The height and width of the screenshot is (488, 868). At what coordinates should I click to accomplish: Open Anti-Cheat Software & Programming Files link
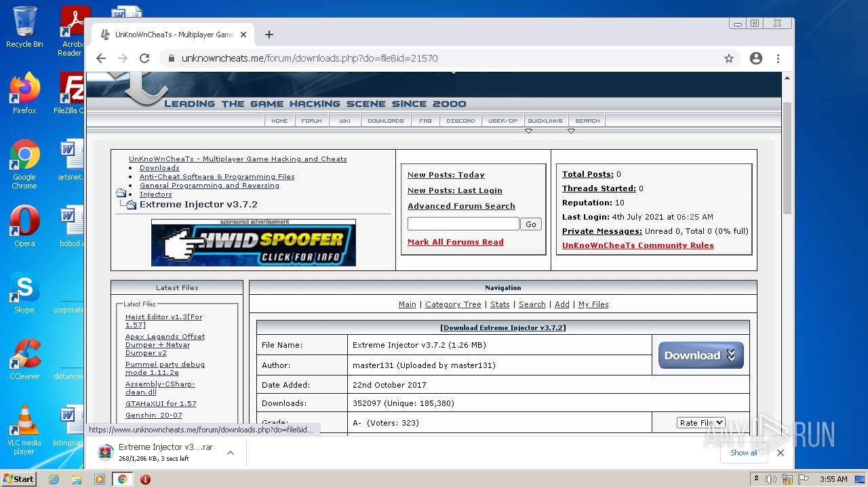tap(217, 177)
